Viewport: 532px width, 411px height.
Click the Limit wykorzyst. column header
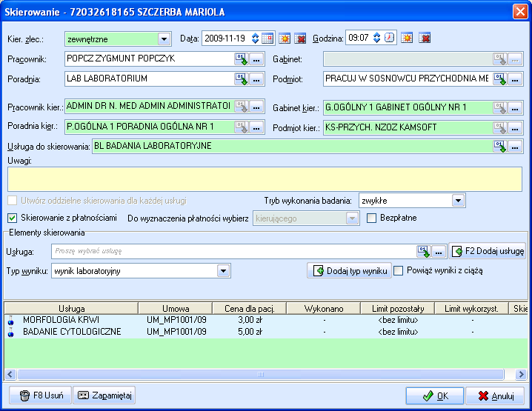[471, 309]
